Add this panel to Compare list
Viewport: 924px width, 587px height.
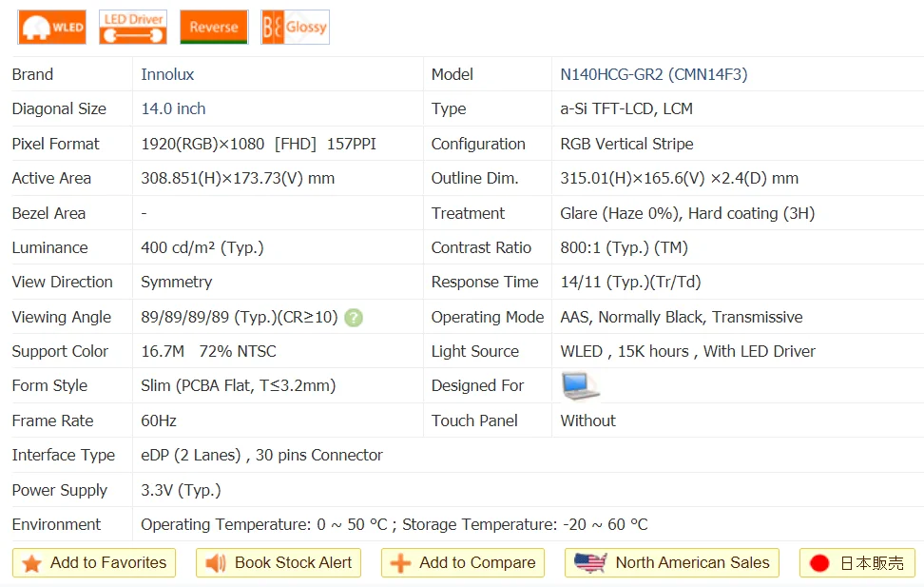coord(463,563)
